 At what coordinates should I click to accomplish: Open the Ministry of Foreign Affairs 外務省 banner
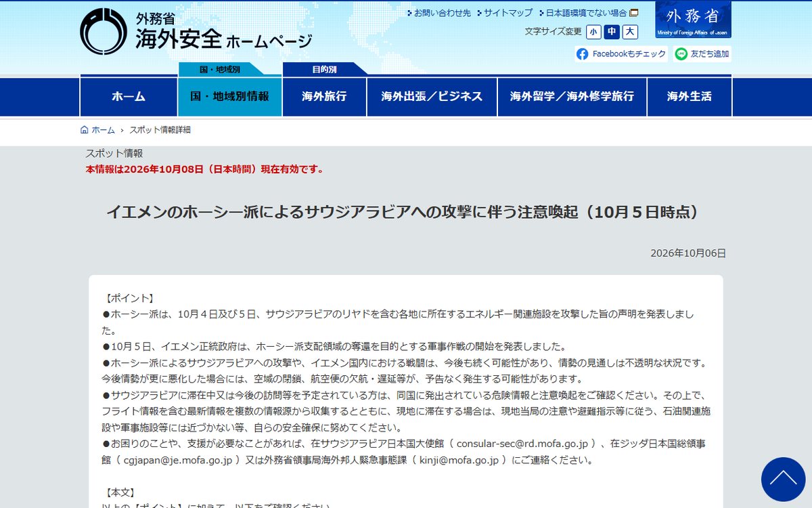693,20
